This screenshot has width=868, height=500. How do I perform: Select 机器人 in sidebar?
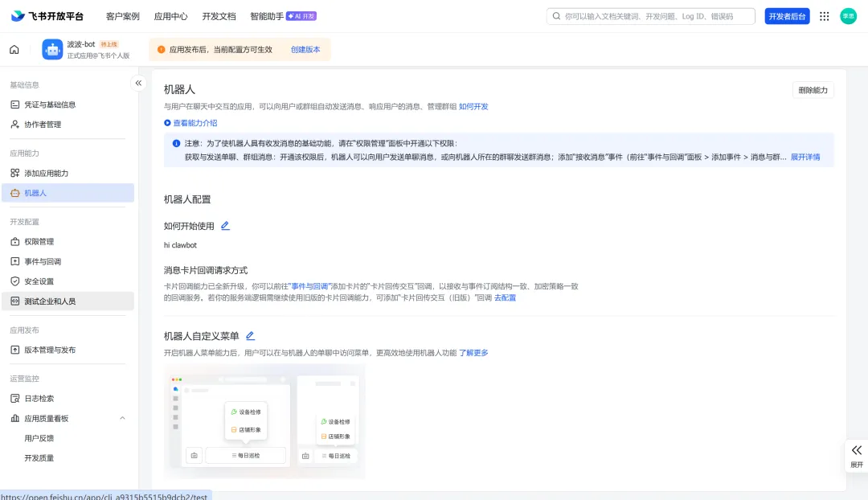coord(68,193)
